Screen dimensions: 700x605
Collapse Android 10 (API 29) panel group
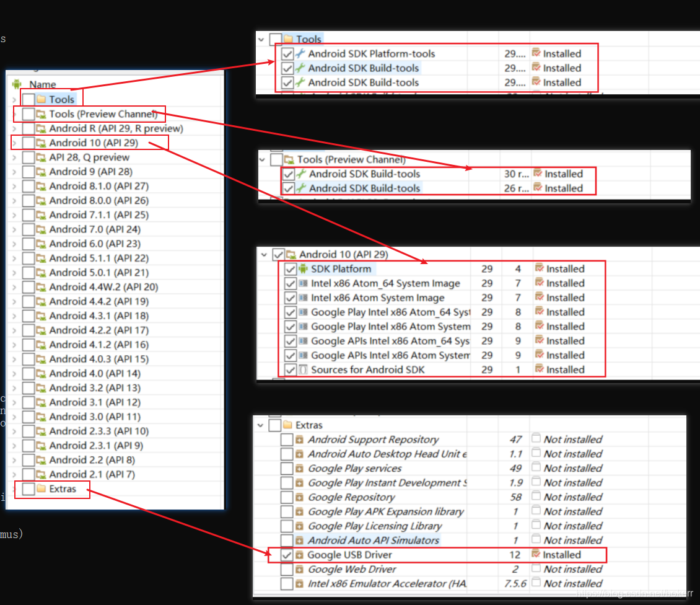coord(264,255)
